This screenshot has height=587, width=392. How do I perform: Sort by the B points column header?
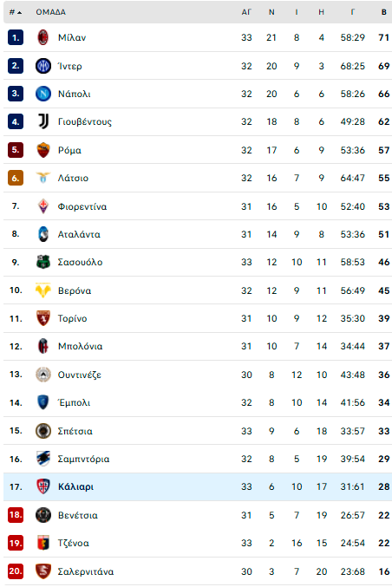click(384, 12)
